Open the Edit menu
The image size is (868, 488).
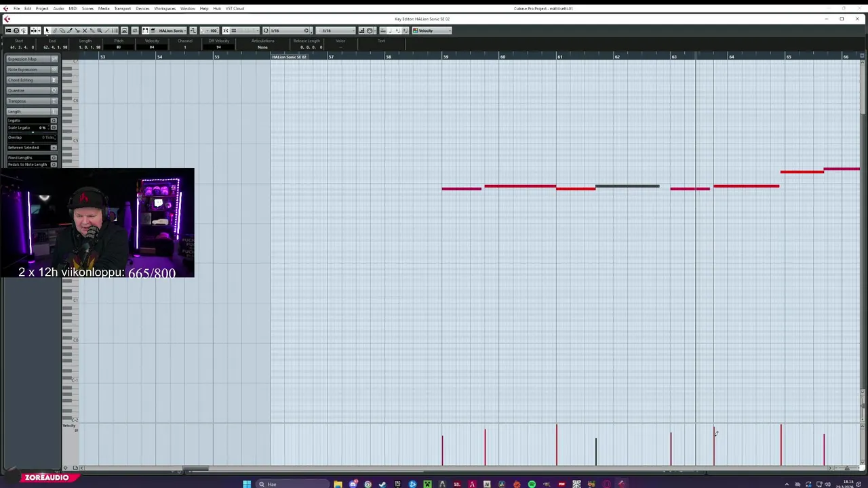click(28, 8)
